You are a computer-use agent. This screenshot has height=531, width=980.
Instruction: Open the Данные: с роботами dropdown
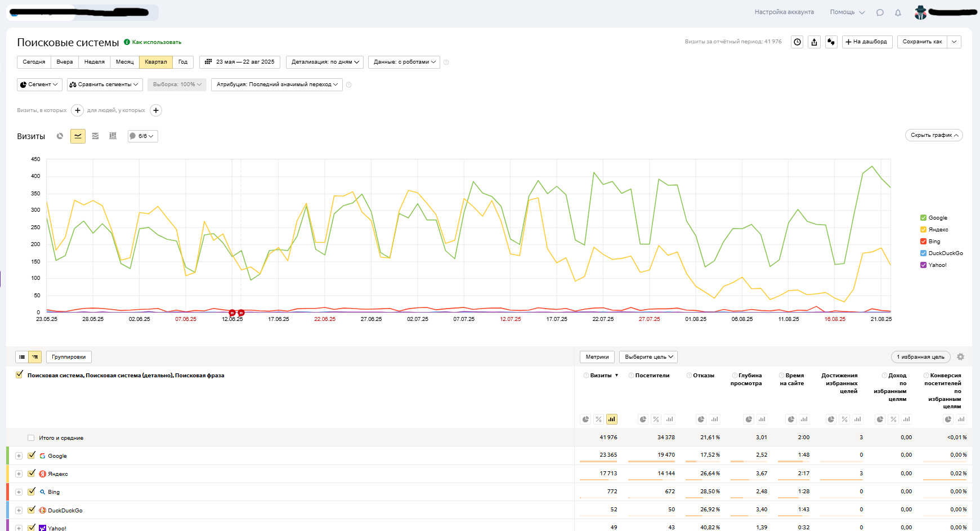tap(404, 62)
